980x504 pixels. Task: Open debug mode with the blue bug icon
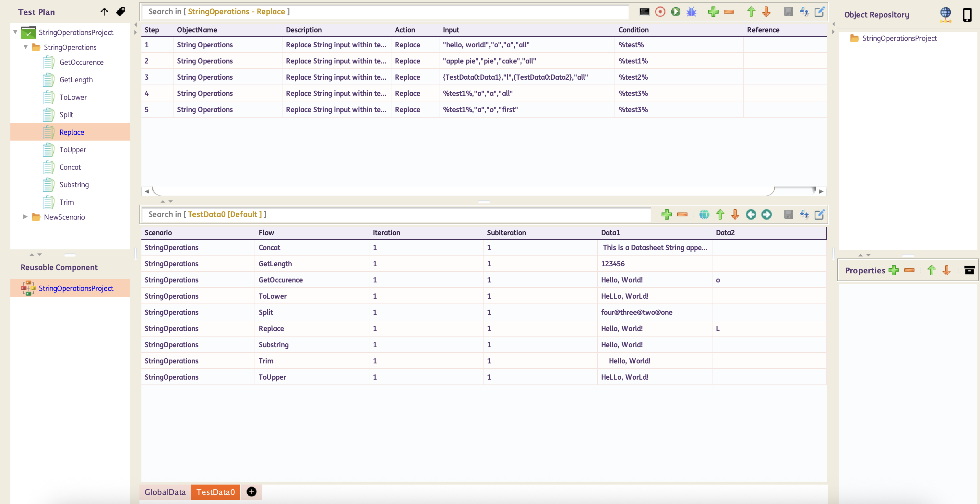click(691, 12)
